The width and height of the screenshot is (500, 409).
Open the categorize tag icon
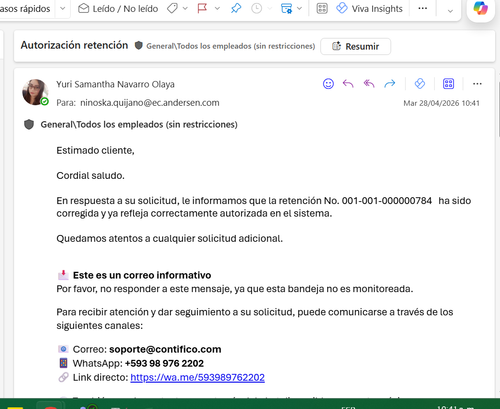coord(172,8)
